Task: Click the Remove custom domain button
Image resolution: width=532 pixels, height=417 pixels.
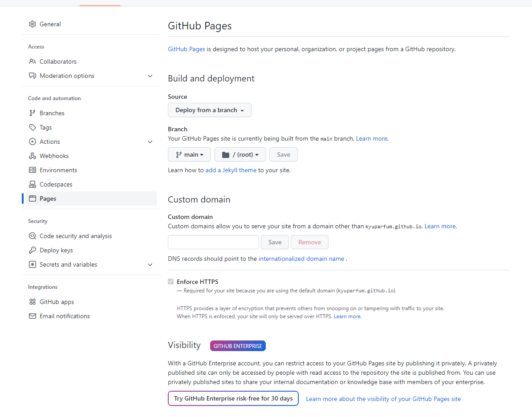Action: pyautogui.click(x=309, y=242)
